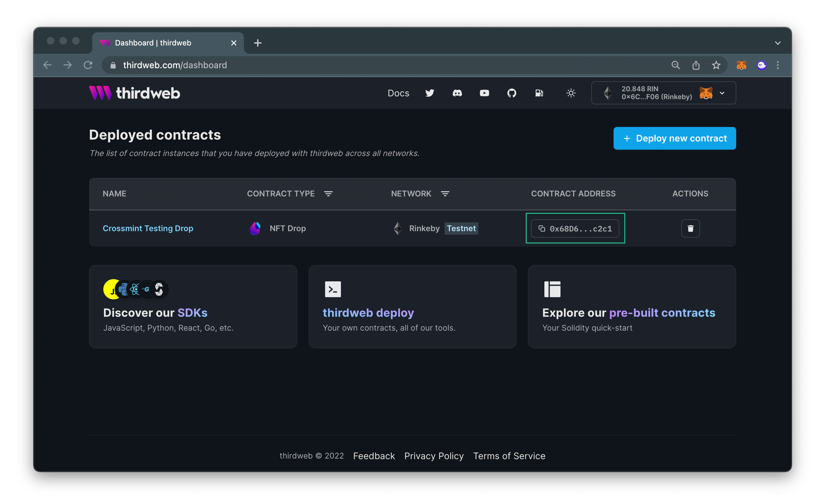Expand browser tab list chevron
This screenshot has width=836, height=504.
pos(778,43)
